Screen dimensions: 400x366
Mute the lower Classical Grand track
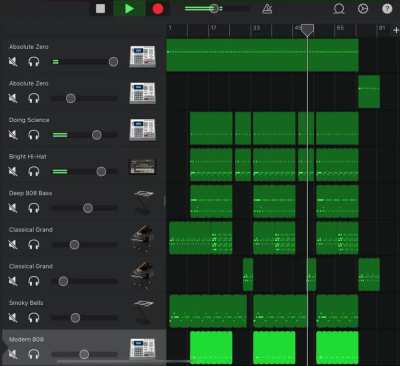[x=13, y=281]
